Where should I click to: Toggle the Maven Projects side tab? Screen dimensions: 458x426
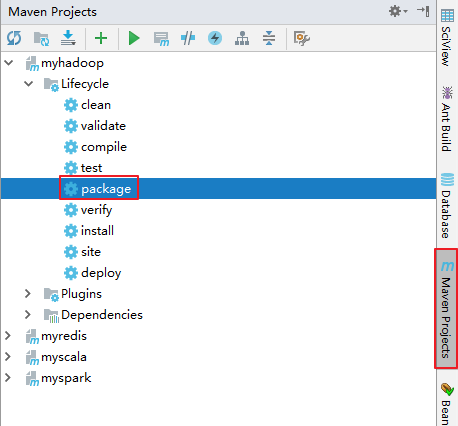coord(447,309)
